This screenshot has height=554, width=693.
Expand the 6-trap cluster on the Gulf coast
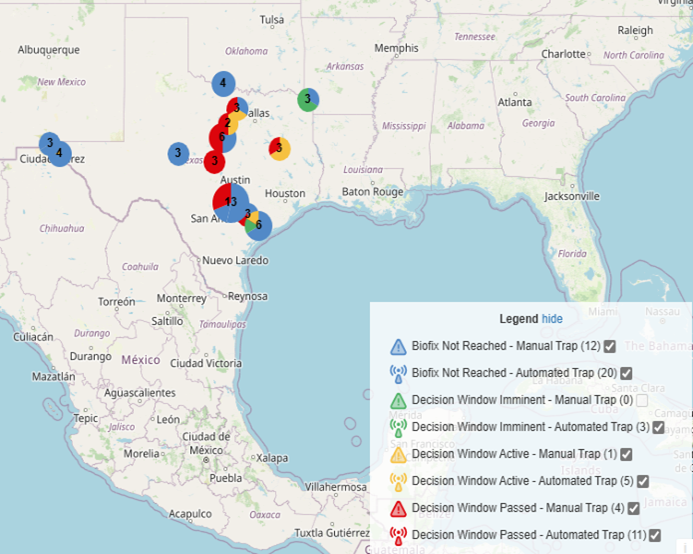click(258, 225)
